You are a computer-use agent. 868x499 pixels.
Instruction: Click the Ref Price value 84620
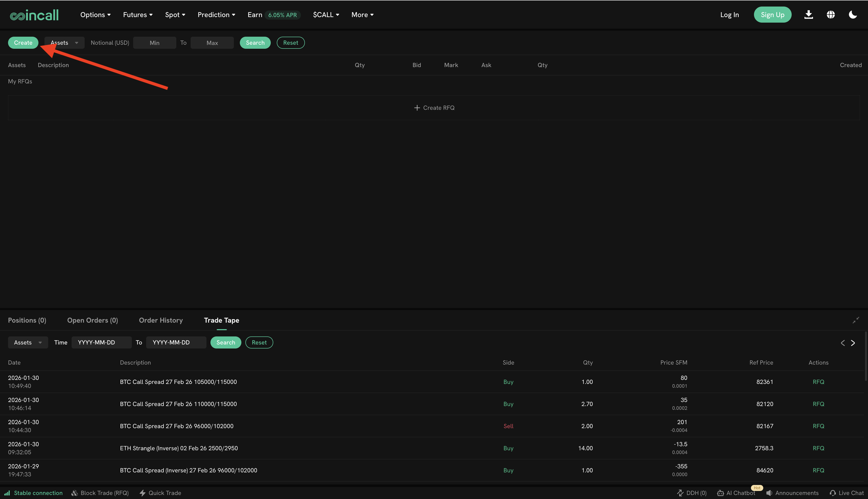(765, 470)
